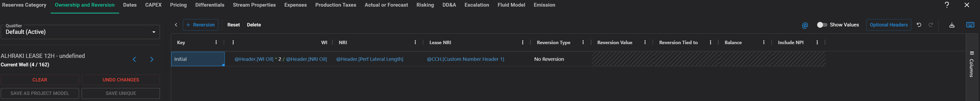The image size is (980, 101).
Task: Open the Key column menu dots
Action: 217,42
